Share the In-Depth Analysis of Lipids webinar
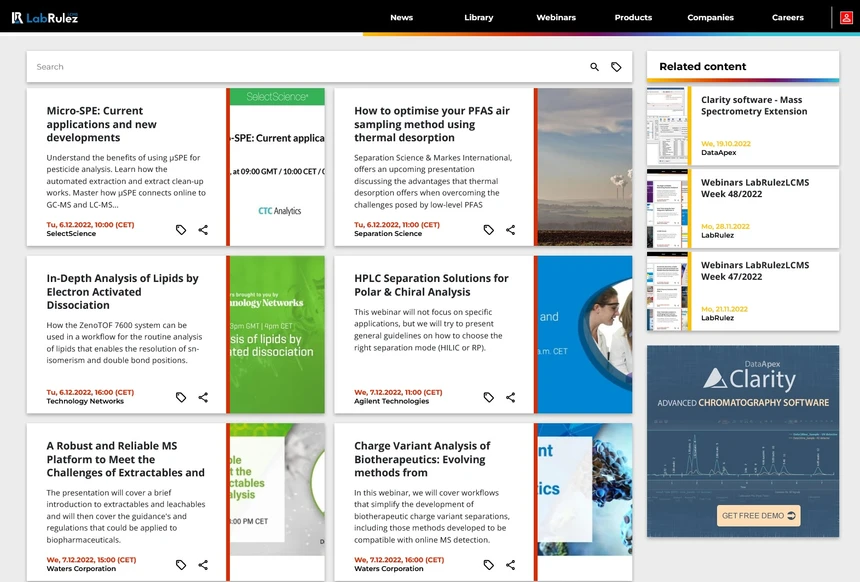The image size is (860, 582). pyautogui.click(x=203, y=397)
